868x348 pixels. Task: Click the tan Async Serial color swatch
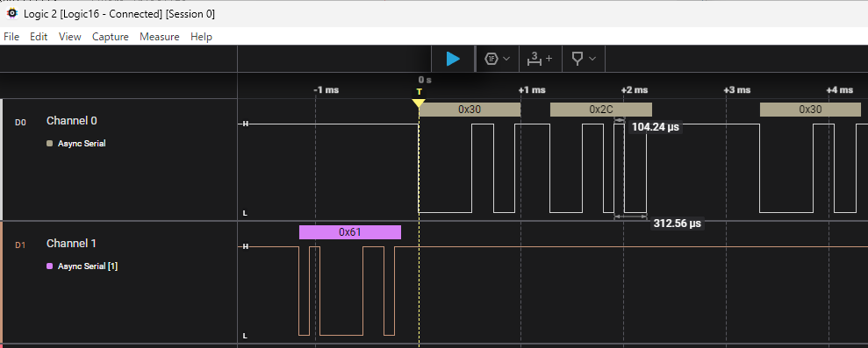coord(50,143)
